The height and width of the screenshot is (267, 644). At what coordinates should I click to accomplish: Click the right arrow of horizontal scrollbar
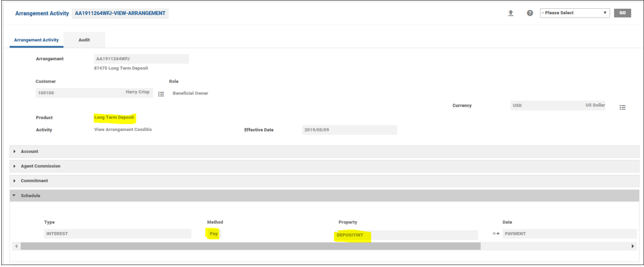633,246
